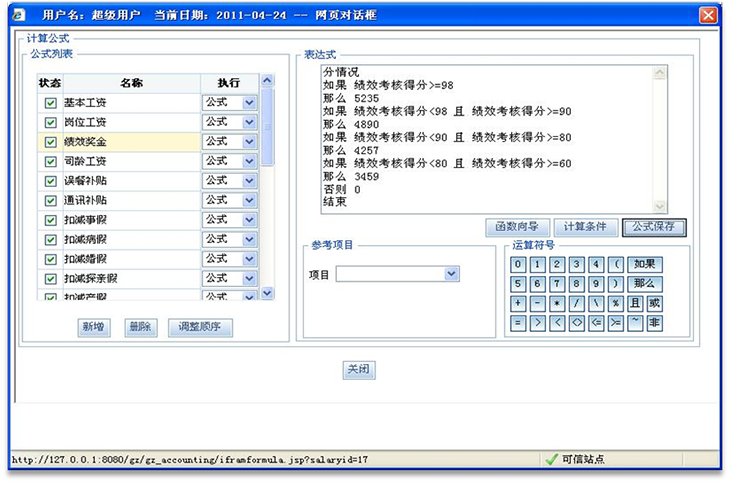This screenshot has height=483, width=730.
Task: Insert the 或 (or) logical operator
Action: click(655, 304)
